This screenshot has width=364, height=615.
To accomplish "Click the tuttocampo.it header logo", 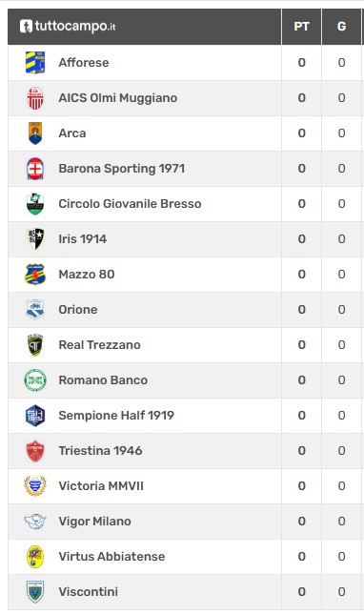I will [x=68, y=27].
